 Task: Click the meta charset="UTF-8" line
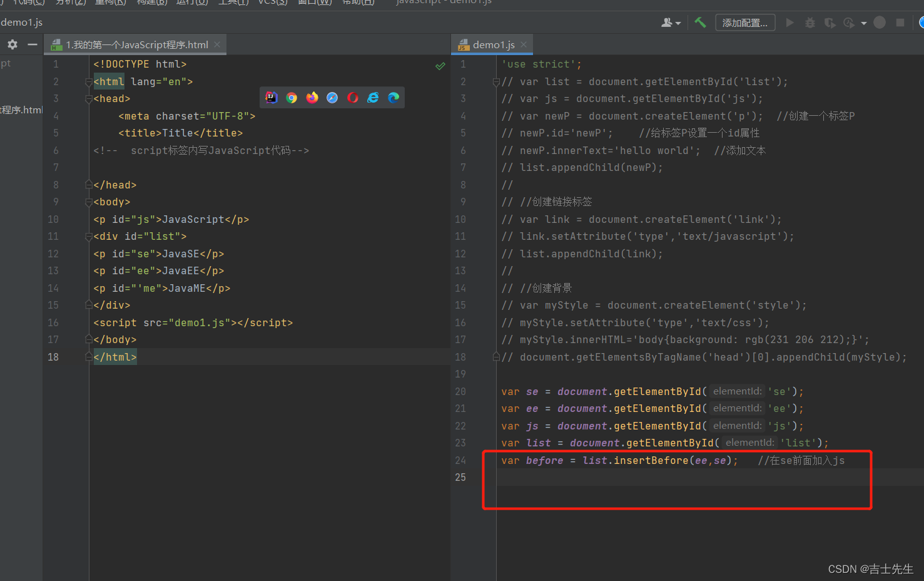(187, 116)
